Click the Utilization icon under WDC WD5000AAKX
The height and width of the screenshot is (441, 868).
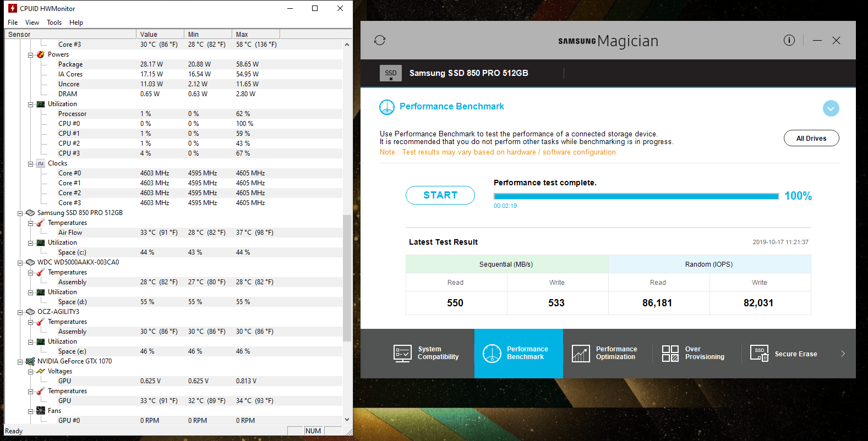coord(41,292)
